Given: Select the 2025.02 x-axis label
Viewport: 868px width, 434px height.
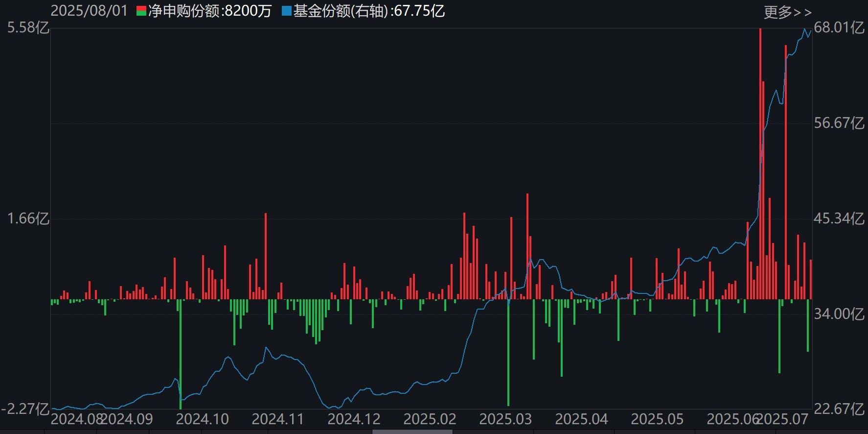Looking at the screenshot, I should [x=430, y=419].
